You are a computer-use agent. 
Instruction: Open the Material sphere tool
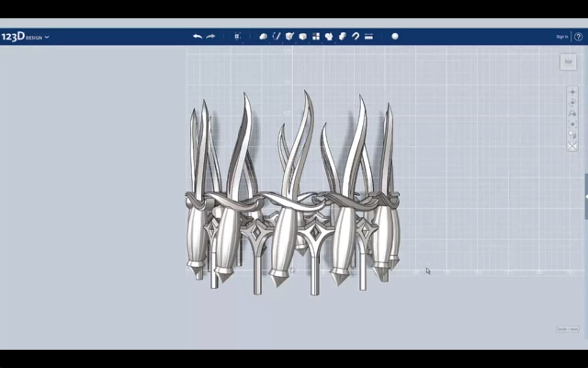(395, 36)
